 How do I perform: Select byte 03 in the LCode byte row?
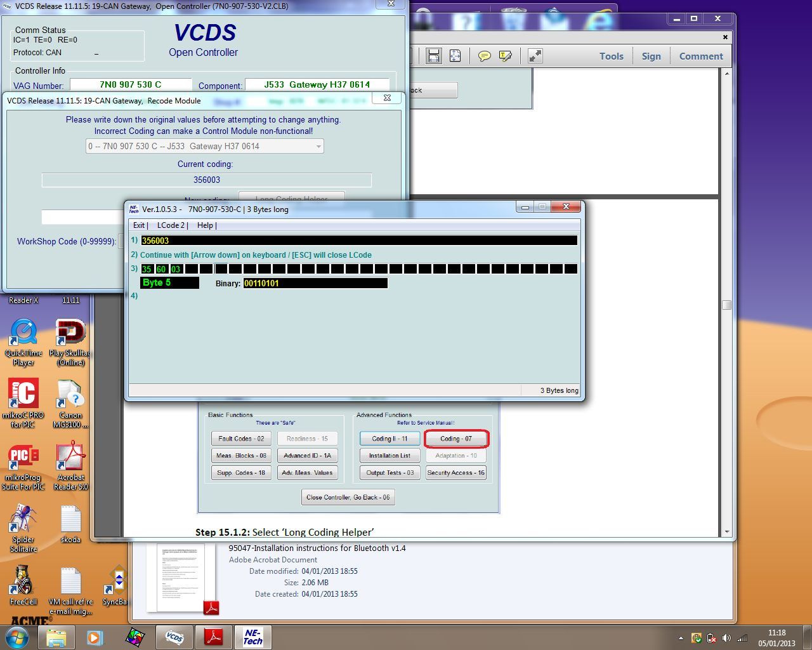176,269
